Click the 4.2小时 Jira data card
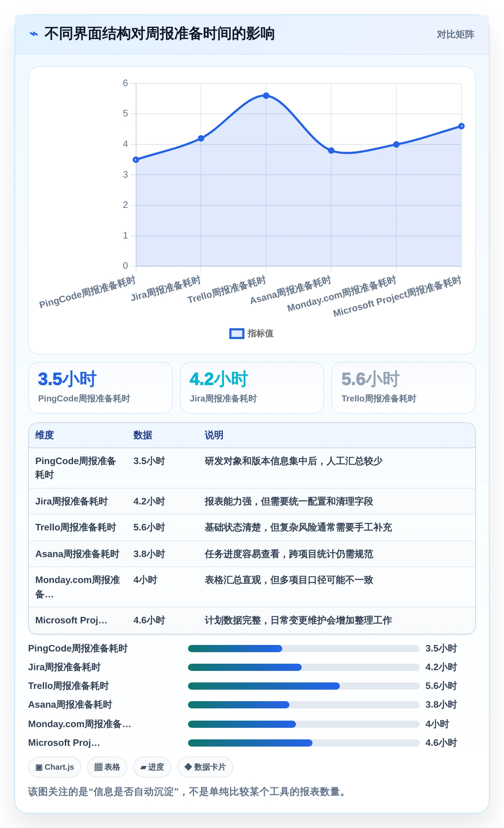This screenshot has height=828, width=504. coord(252,388)
